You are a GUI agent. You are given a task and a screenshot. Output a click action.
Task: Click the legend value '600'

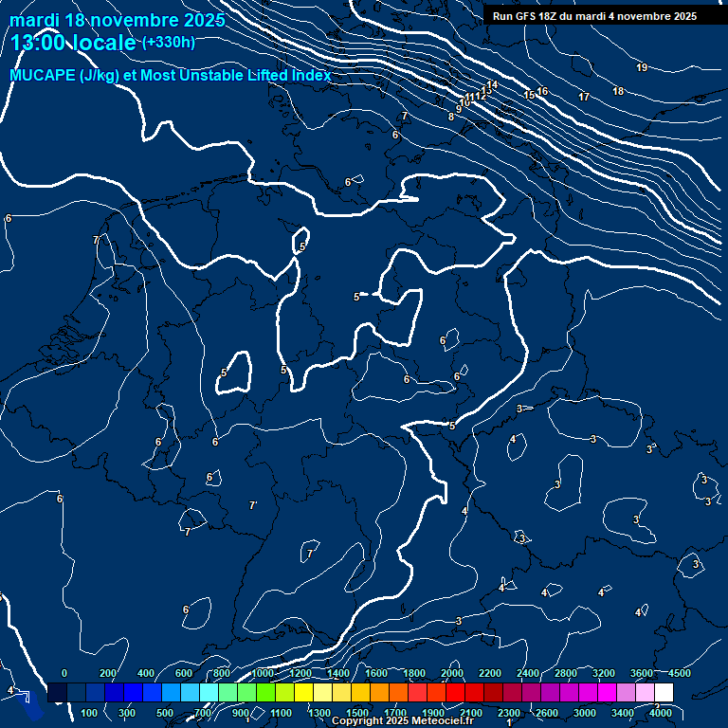[183, 673]
